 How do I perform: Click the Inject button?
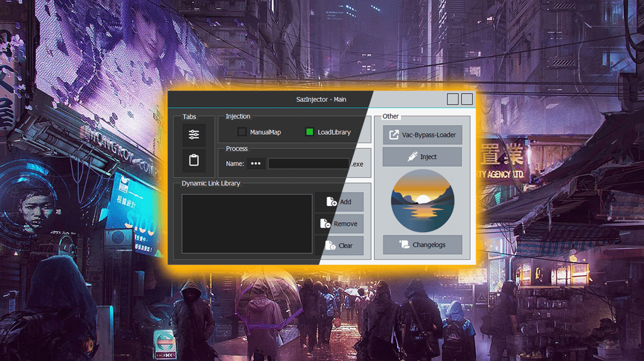tap(422, 157)
